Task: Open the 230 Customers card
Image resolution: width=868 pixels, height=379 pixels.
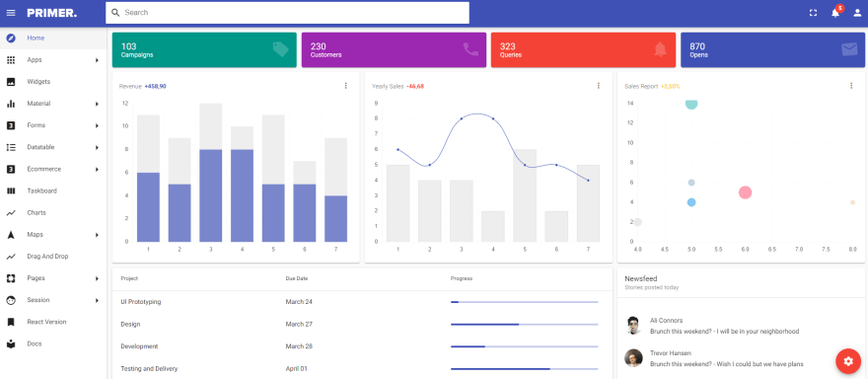Action: tap(394, 50)
